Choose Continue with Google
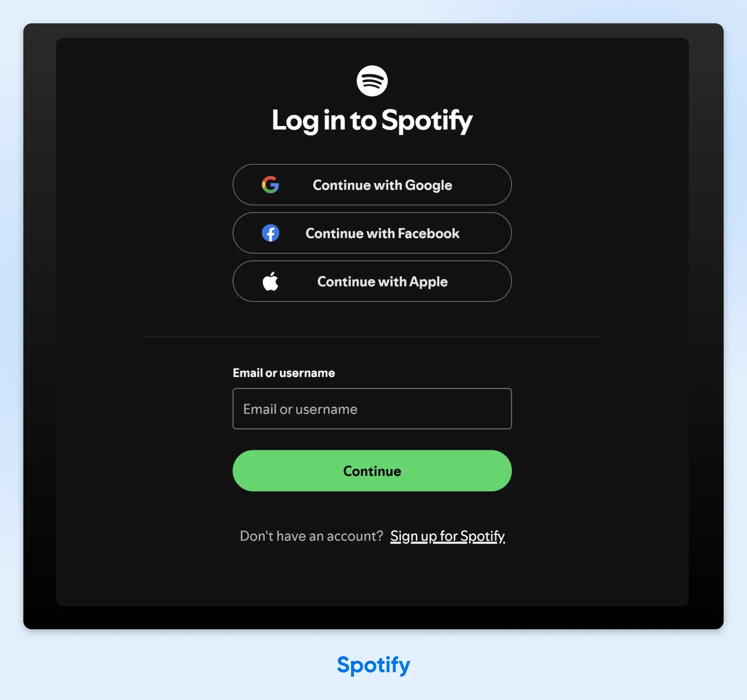This screenshot has height=700, width=747. (x=372, y=185)
